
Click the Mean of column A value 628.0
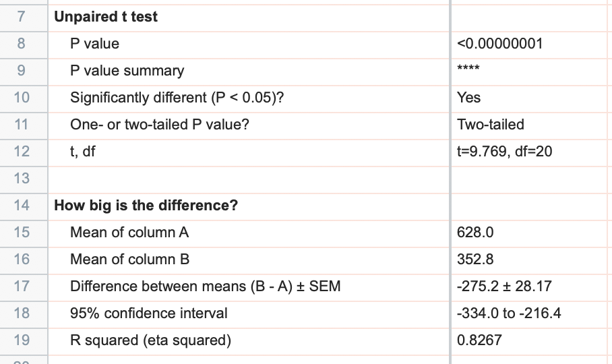click(476, 233)
